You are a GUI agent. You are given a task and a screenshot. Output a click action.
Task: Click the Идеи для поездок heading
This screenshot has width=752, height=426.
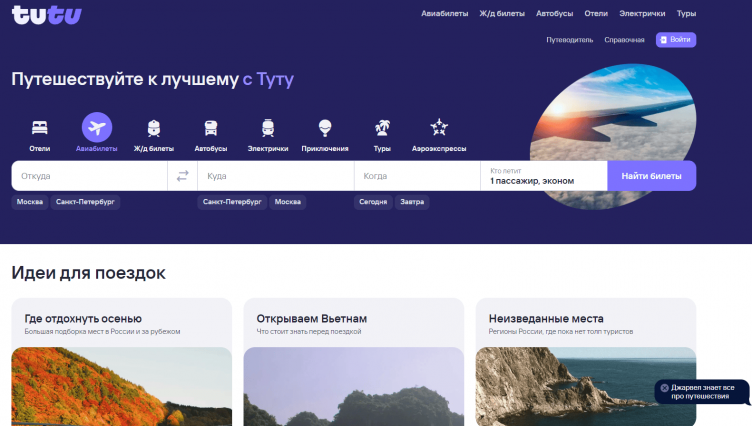[x=89, y=273]
